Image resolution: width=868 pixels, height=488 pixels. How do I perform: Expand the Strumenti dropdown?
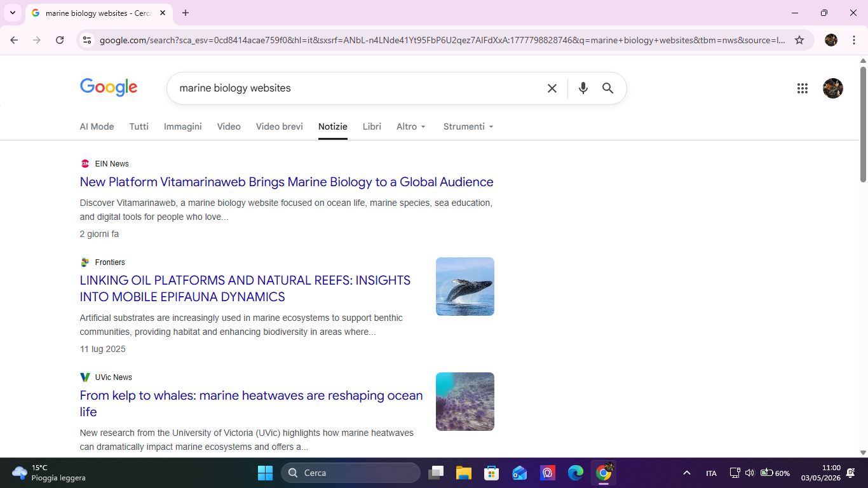(x=468, y=126)
